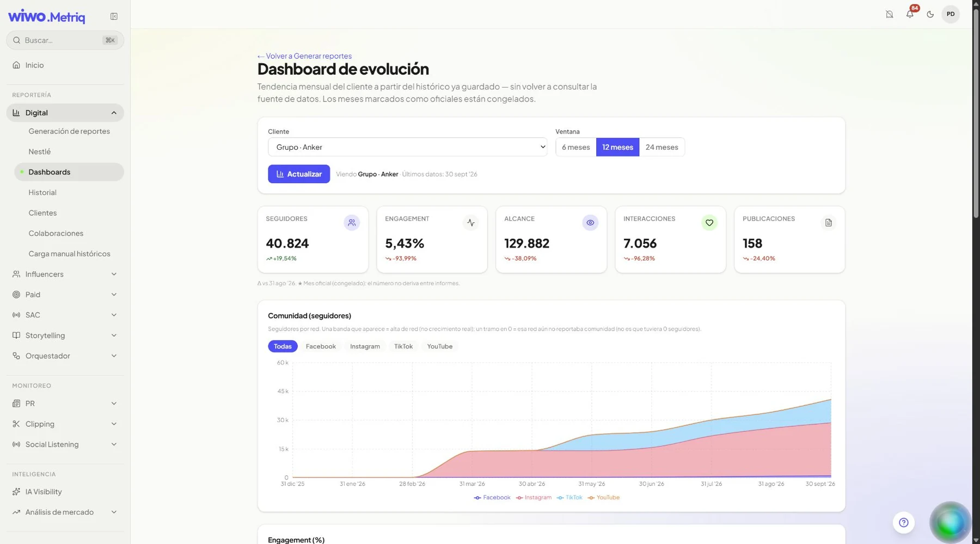Filter chart by YouTube tab
980x544 pixels.
[x=439, y=346]
